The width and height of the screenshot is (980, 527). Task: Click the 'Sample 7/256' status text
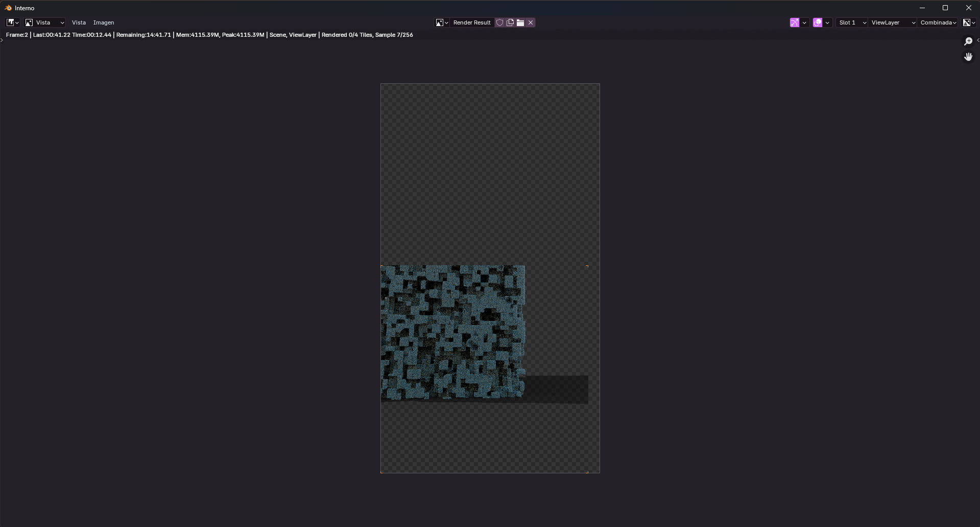pyautogui.click(x=394, y=35)
